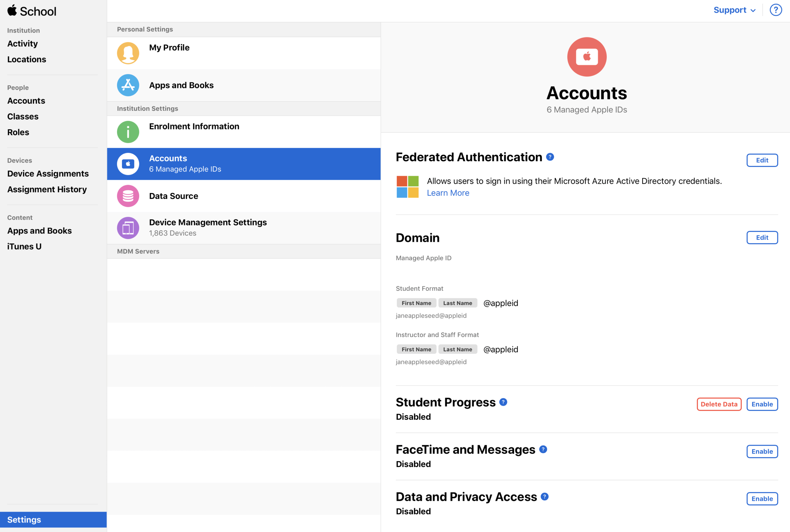Click the Accounts red Apple ID icon

tap(586, 56)
